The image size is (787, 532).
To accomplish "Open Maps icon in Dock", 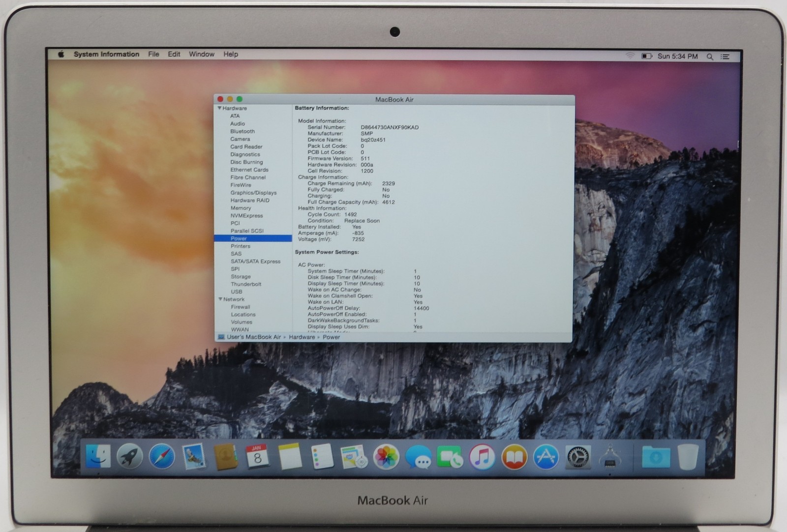I will click(354, 456).
